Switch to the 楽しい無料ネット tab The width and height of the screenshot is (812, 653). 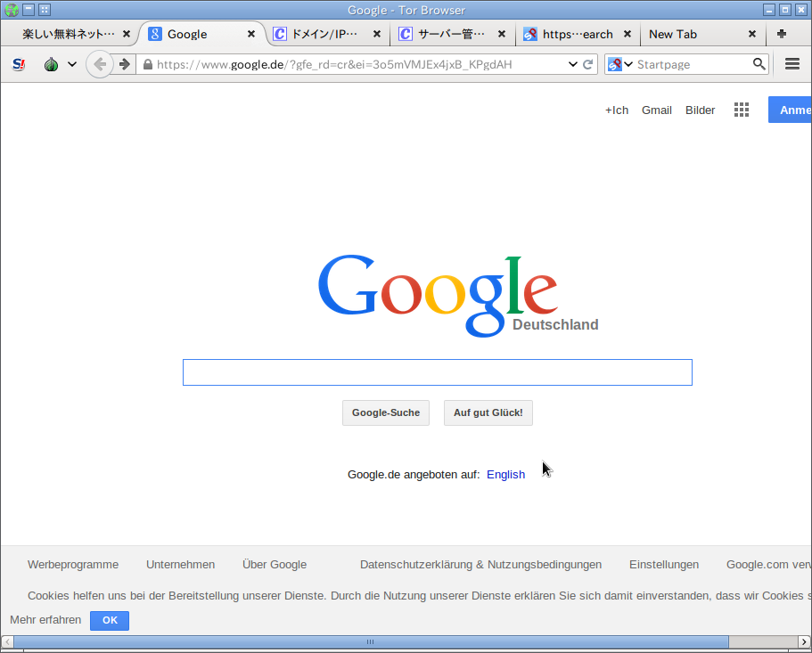[69, 34]
